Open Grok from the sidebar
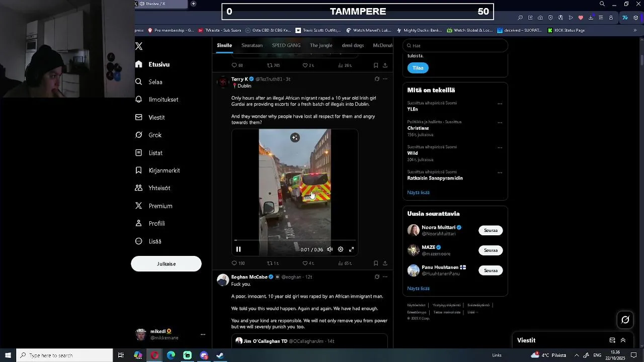644x362 pixels. 148,135
